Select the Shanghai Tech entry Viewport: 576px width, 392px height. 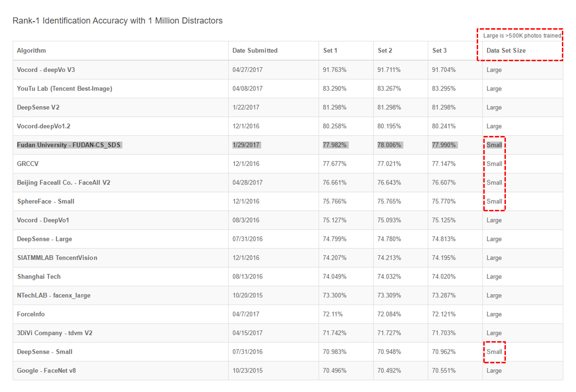[39, 277]
